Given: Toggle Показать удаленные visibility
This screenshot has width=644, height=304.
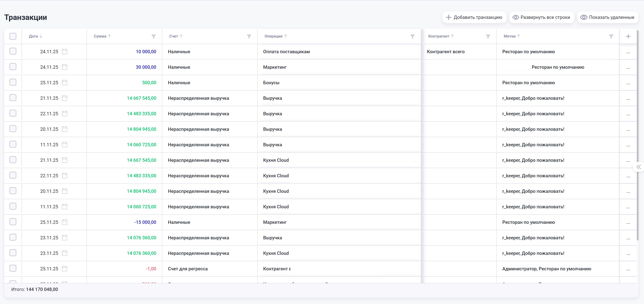Looking at the screenshot, I should click(607, 17).
